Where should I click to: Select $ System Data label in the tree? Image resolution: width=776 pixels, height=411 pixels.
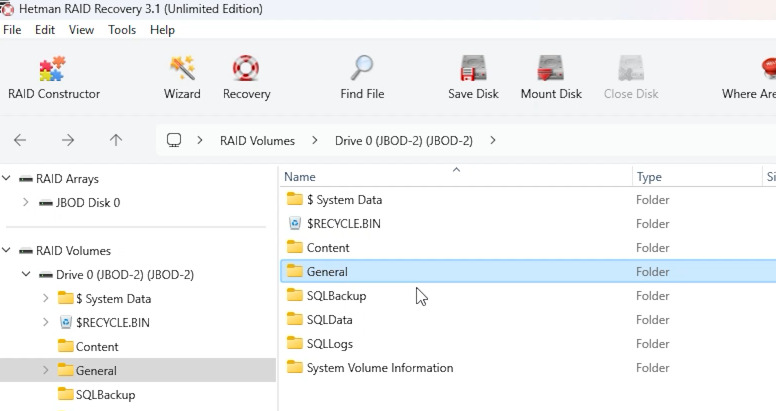113,299
